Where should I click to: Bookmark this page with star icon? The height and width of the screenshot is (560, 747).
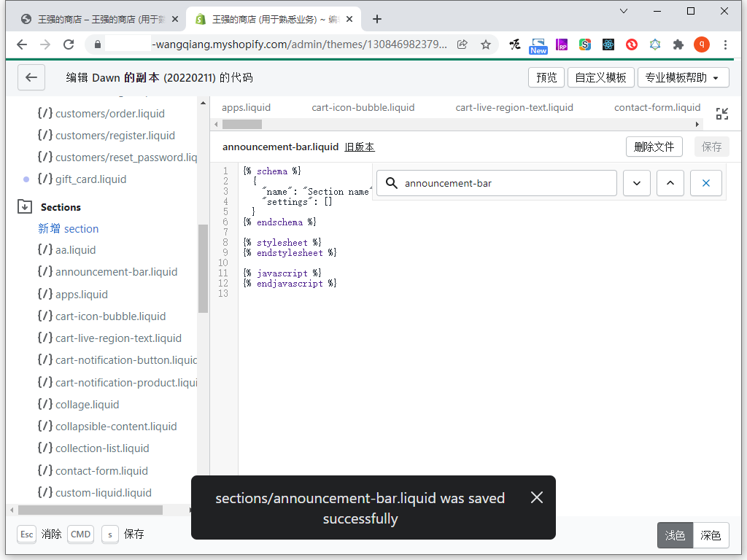[x=486, y=44]
